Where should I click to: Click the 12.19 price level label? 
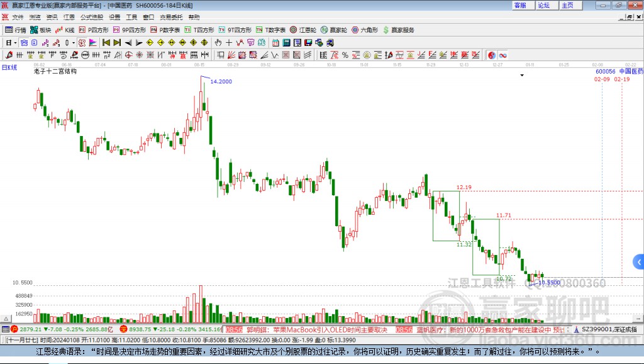tap(464, 187)
